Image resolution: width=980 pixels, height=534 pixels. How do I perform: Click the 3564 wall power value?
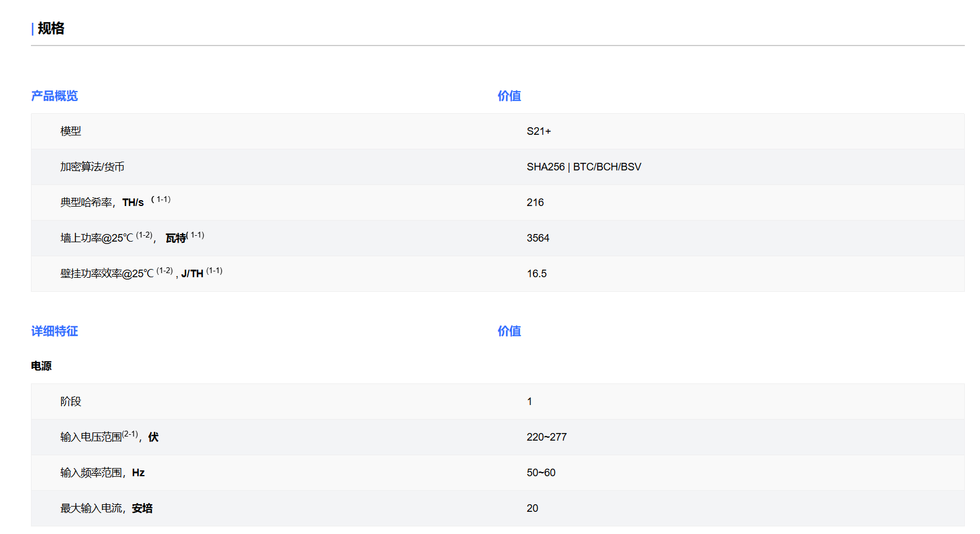[x=538, y=238]
